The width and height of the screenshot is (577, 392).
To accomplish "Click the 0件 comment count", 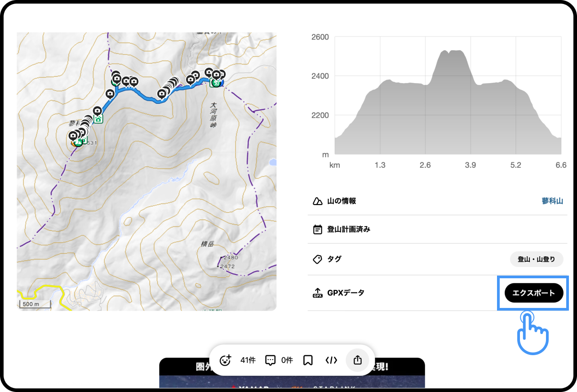I will (287, 360).
